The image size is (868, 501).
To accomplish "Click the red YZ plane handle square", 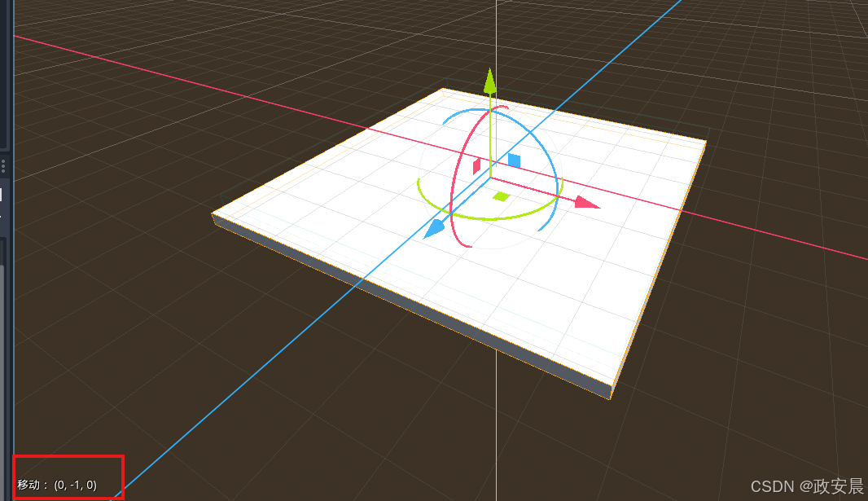I will (x=476, y=166).
